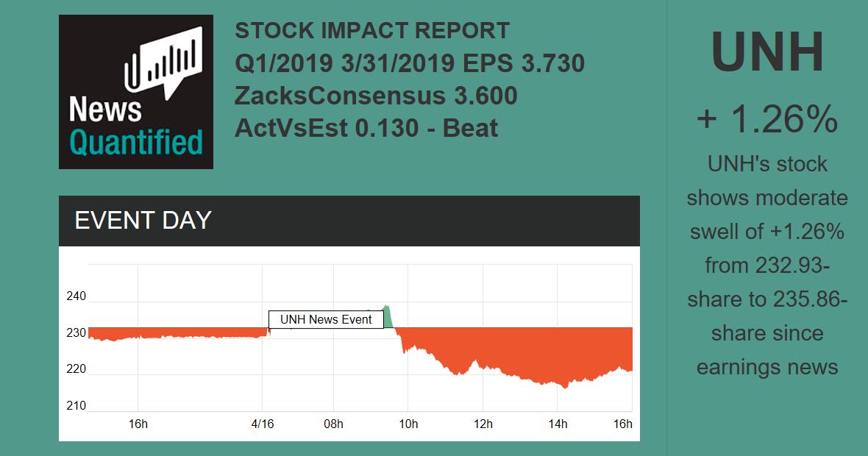Click the 240 price axis label

pos(77,296)
